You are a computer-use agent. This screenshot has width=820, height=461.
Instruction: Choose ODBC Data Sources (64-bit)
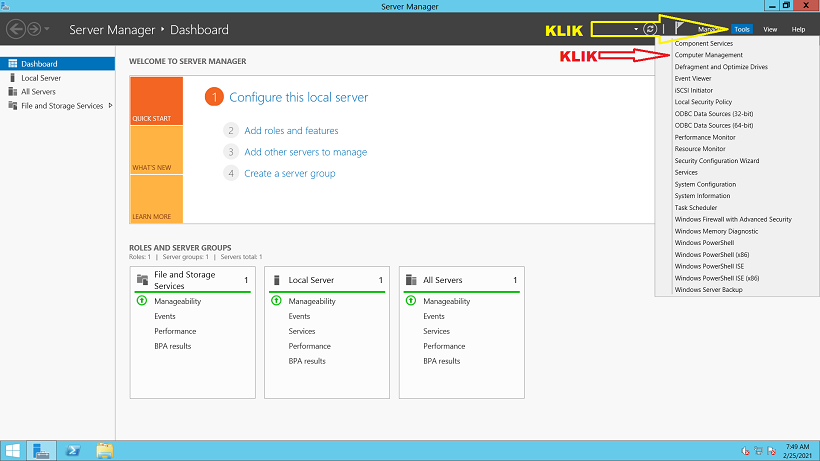[713, 125]
